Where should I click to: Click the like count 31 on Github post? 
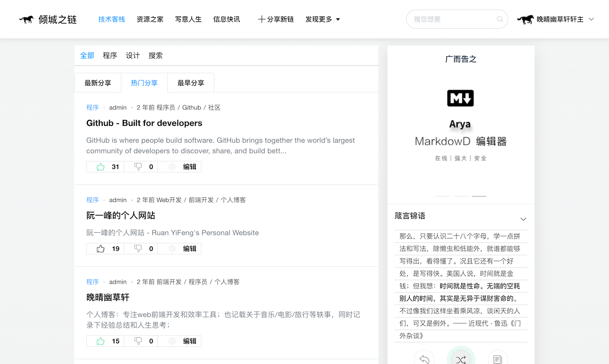116,167
